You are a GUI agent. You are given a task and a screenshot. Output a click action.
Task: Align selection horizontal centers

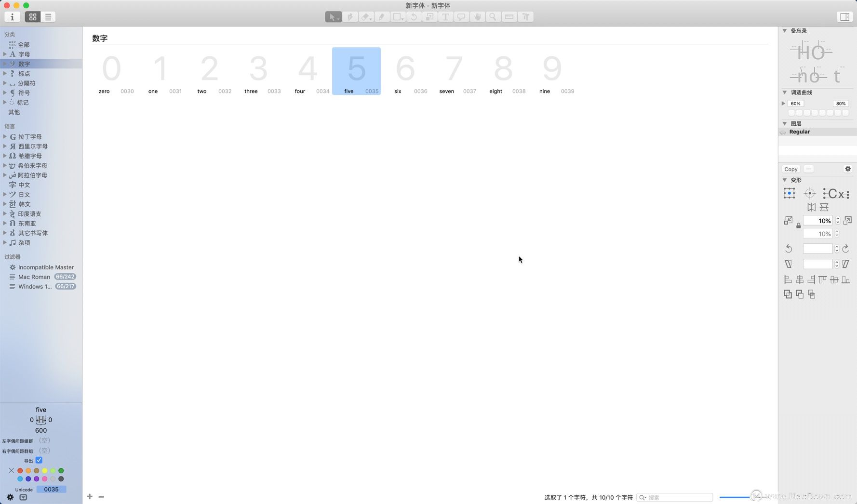point(800,279)
